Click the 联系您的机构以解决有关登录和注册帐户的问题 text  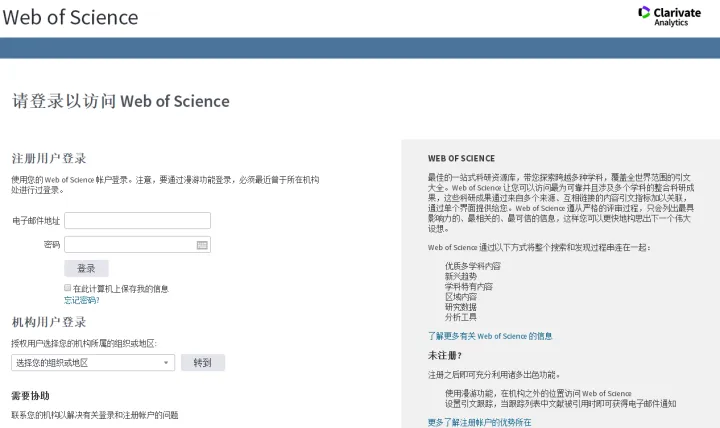[x=95, y=415]
